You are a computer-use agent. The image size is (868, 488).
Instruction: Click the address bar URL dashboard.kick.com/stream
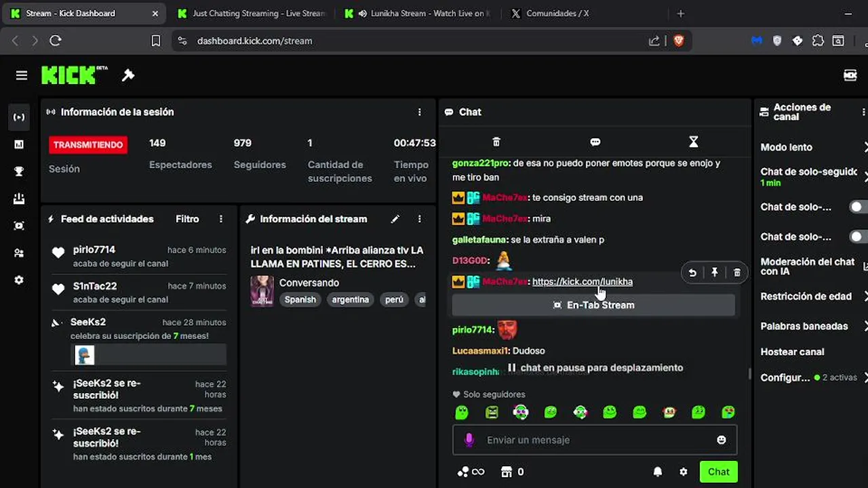[x=255, y=41]
